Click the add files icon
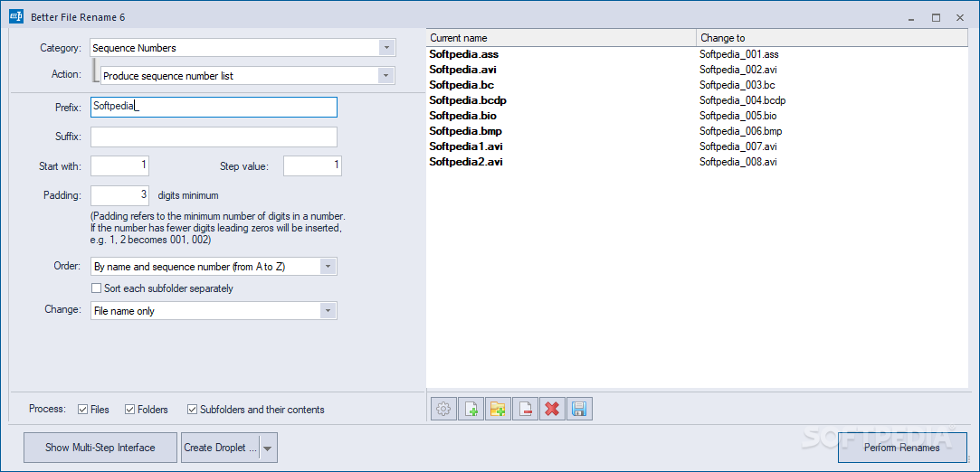980x472 pixels. [x=471, y=410]
